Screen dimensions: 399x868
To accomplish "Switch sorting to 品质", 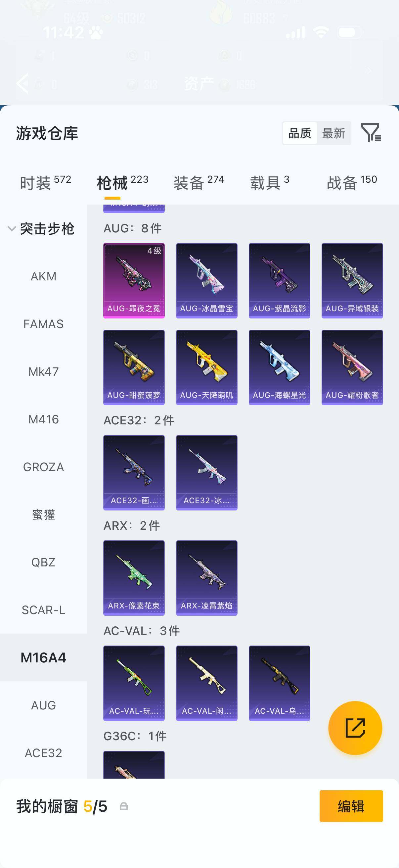I will pos(300,133).
